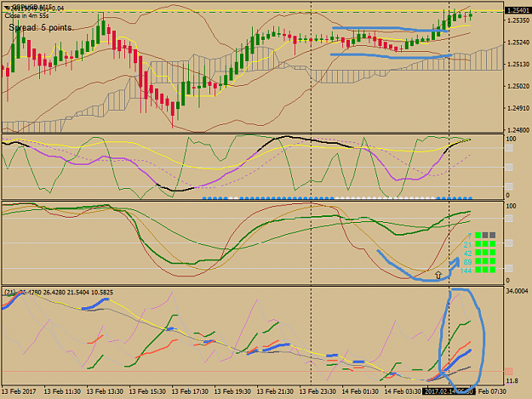This screenshot has height=399, width=532.
Task: Click the '13 Feb 23:30' time axis label
Action: 317,391
